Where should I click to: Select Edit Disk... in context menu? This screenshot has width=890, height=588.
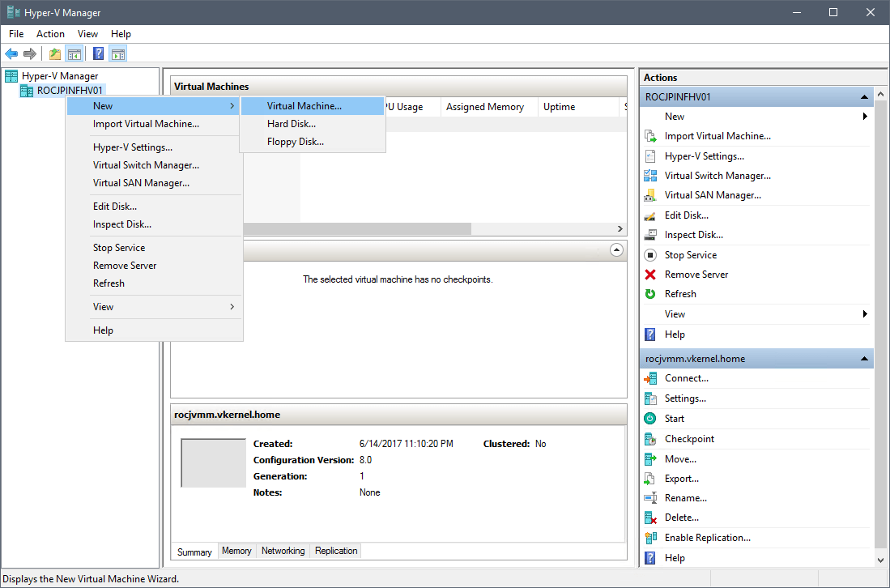[155, 207]
